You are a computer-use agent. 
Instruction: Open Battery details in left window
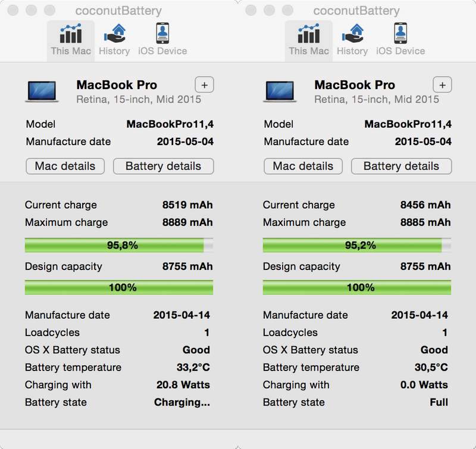point(163,166)
